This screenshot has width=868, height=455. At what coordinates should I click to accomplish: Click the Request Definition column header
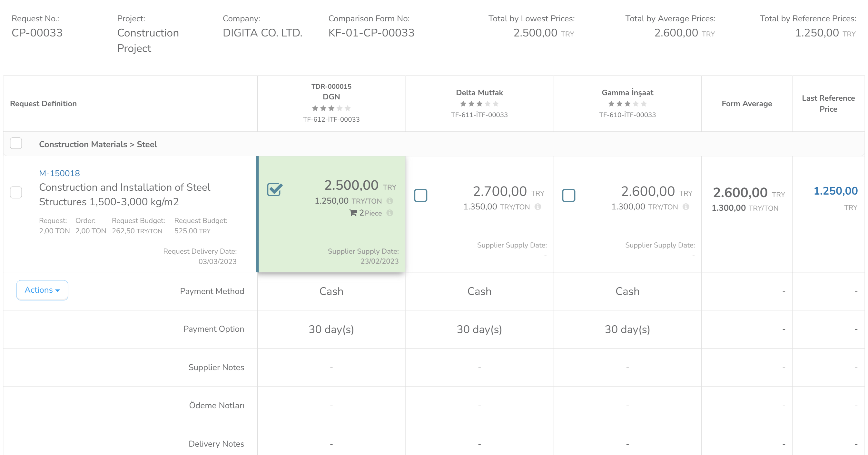[44, 104]
